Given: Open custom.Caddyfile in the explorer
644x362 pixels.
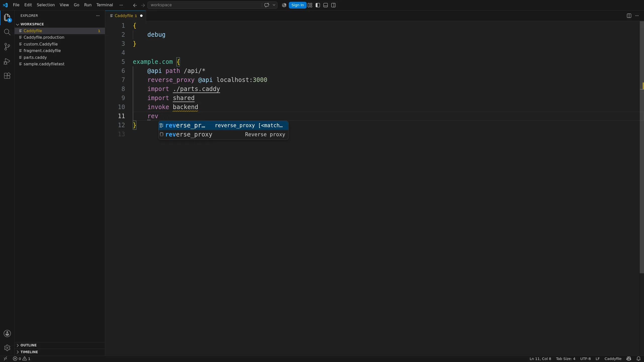Looking at the screenshot, I should point(59,44).
